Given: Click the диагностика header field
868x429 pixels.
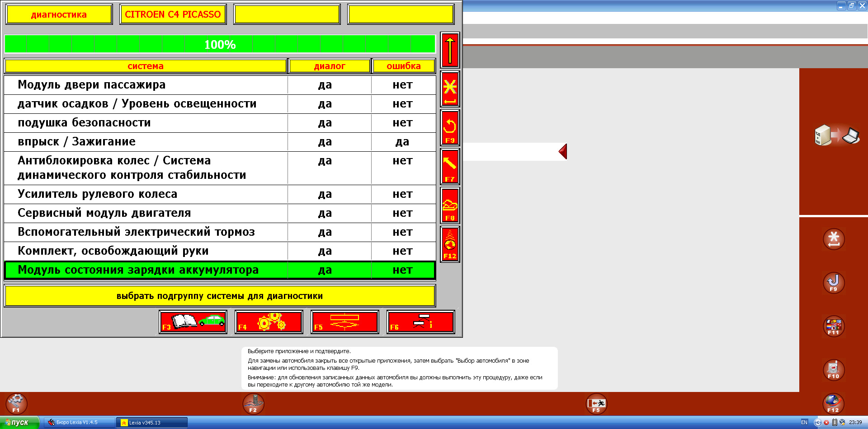Looking at the screenshot, I should coord(59,14).
